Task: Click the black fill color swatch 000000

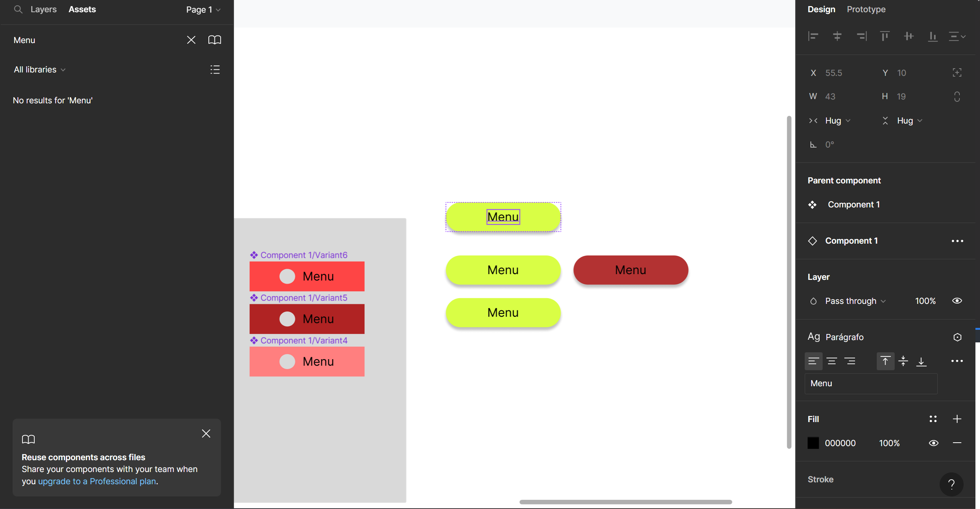Action: pos(813,443)
